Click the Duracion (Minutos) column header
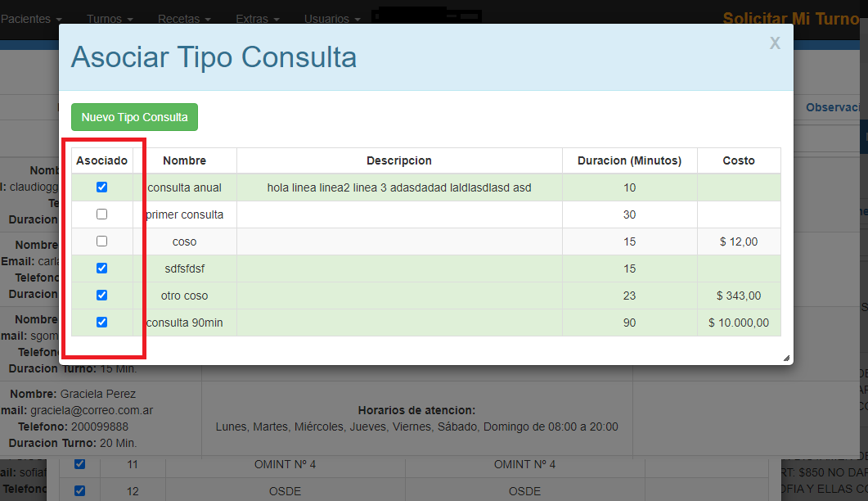Viewport: 868px width, 501px height. click(x=629, y=160)
